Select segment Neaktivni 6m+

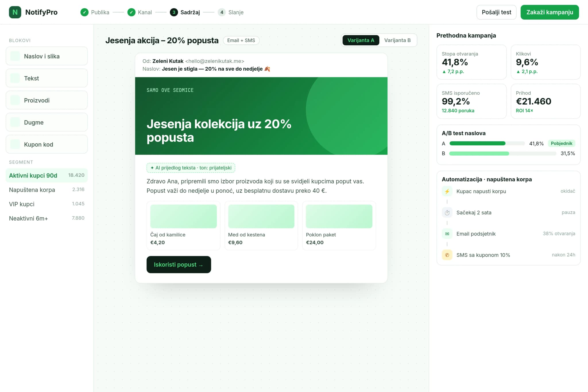coord(47,218)
